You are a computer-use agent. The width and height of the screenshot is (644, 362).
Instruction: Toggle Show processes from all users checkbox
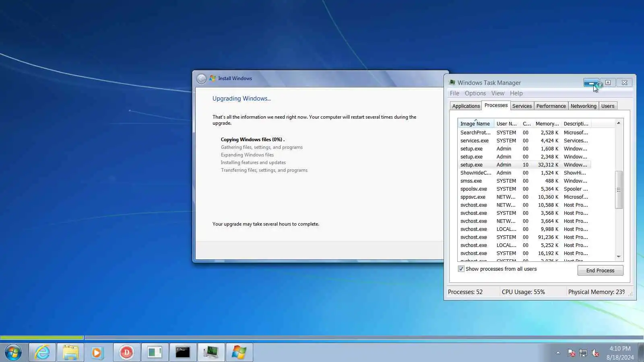pos(461,269)
